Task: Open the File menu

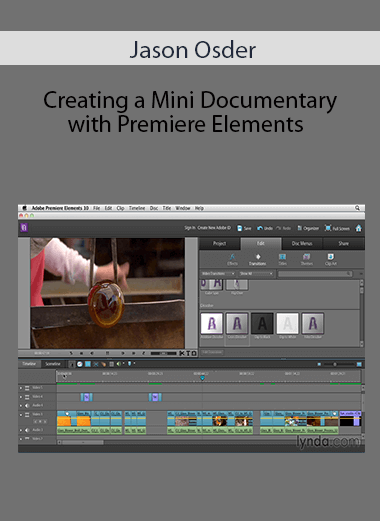Action: (97, 208)
